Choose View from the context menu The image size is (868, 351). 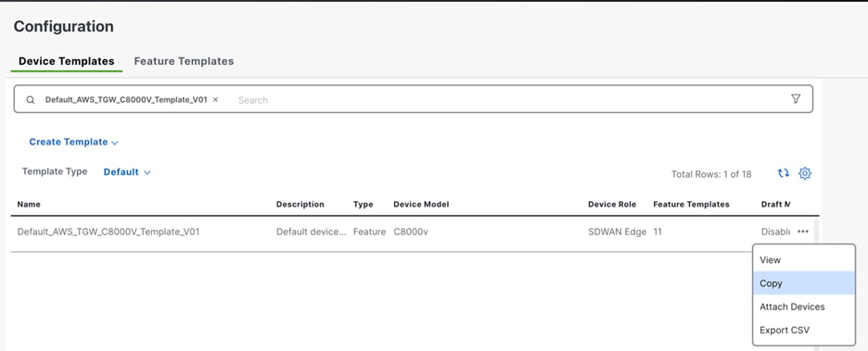[804, 260]
